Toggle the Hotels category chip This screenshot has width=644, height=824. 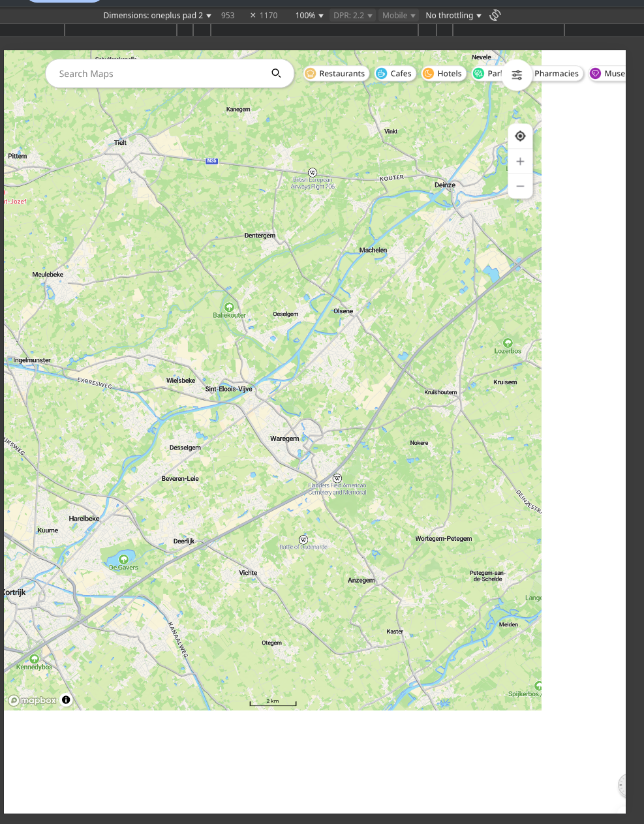[443, 74]
